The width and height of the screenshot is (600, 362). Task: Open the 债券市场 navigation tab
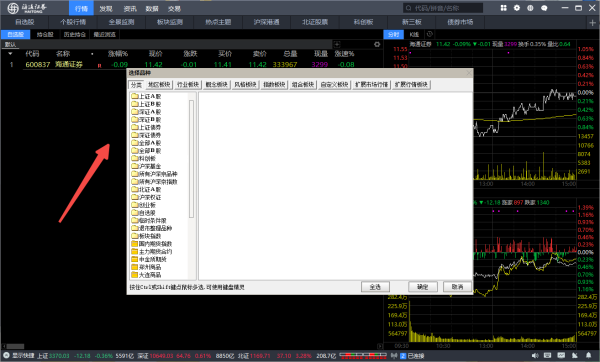[460, 22]
